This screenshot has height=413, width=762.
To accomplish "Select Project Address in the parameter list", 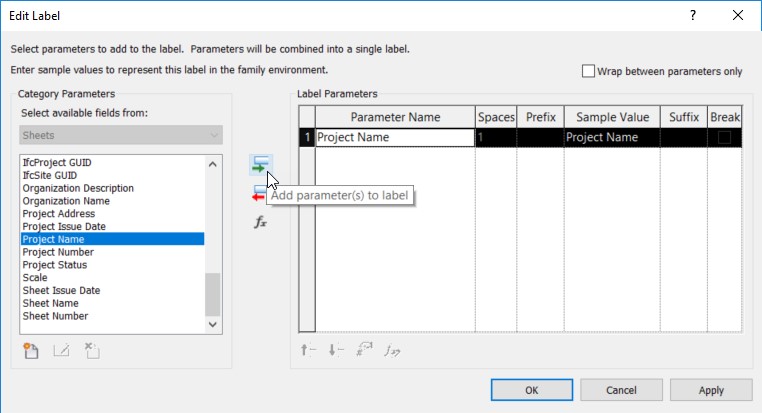I will [59, 214].
